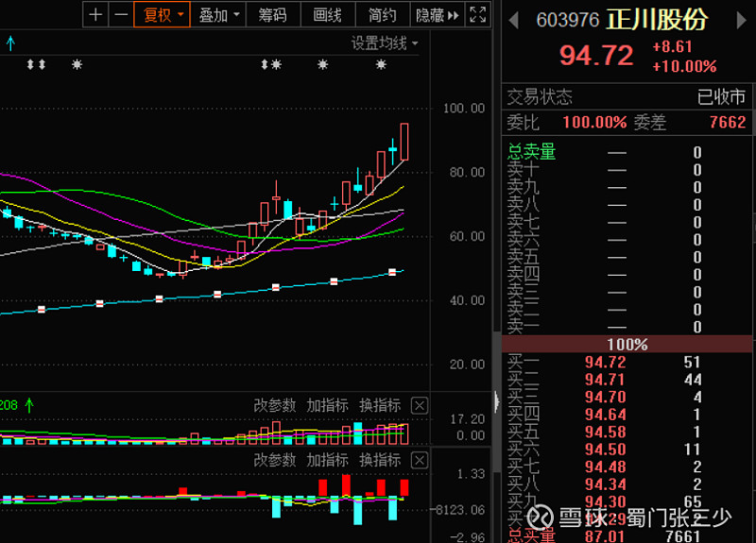The width and height of the screenshot is (756, 543).
Task: Click the bid price 94.72 in the 买一 row
Action: pyautogui.click(x=605, y=362)
